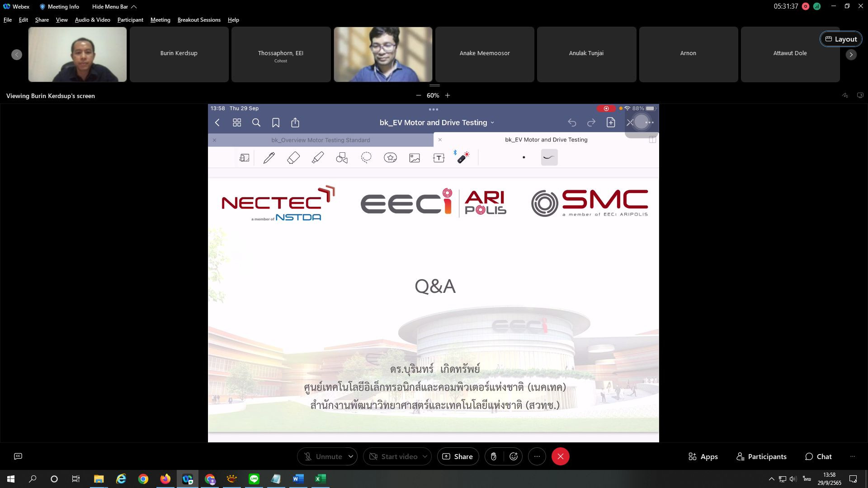Open the Participants panel
868x488 pixels.
(761, 456)
